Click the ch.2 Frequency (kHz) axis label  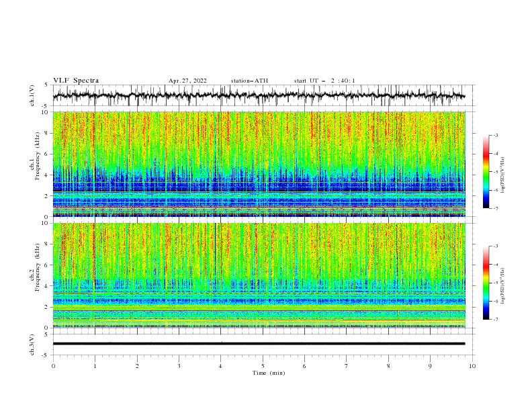[x=35, y=267]
